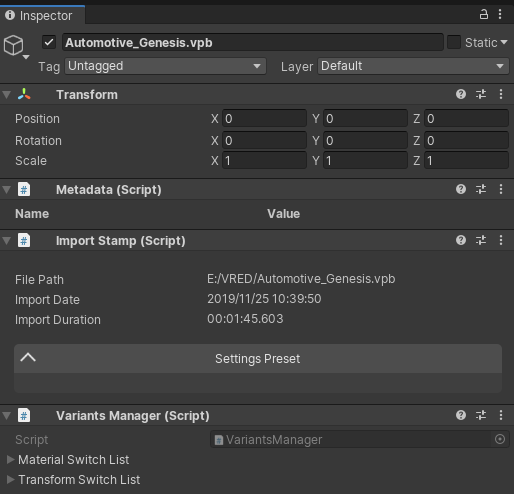
Task: Open Variants Manager preset icon
Action: (481, 415)
